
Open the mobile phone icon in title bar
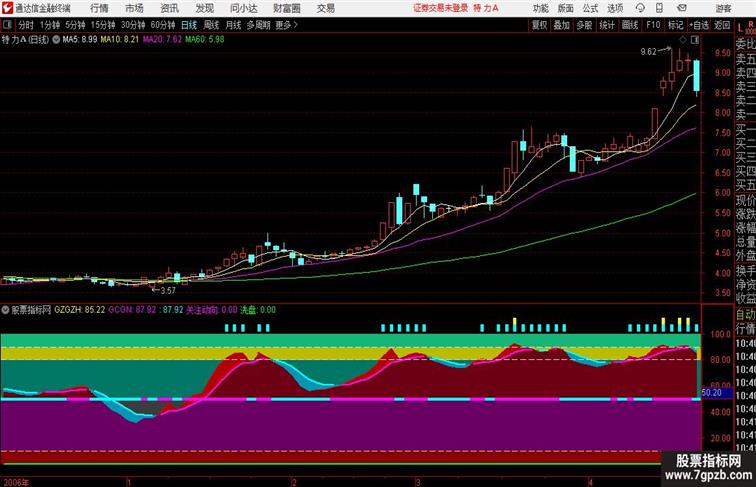[x=659, y=8]
